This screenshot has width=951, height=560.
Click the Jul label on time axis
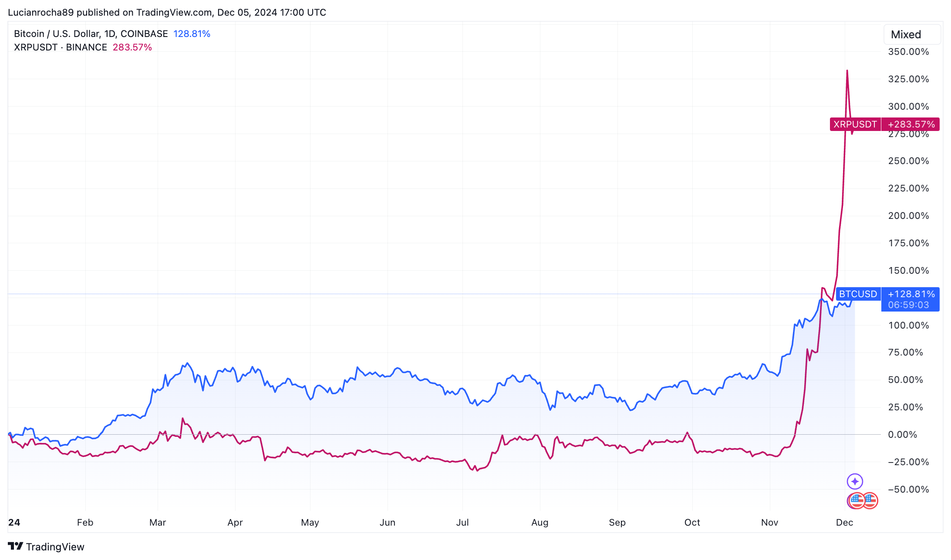(462, 523)
